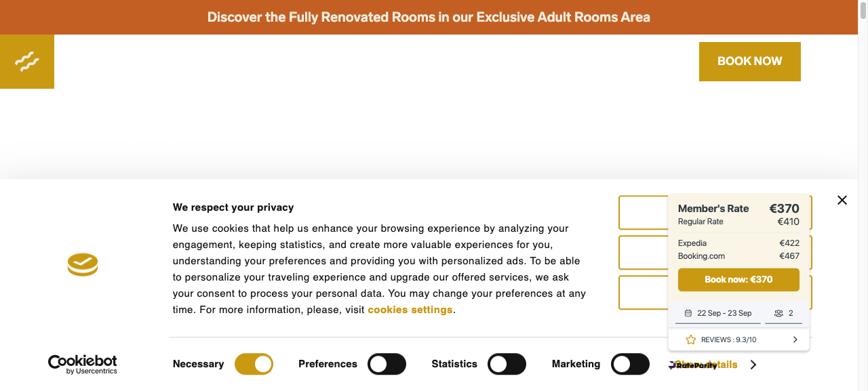Expand details using the chevron arrow
Image resolution: width=868 pixels, height=391 pixels.
tap(753, 365)
